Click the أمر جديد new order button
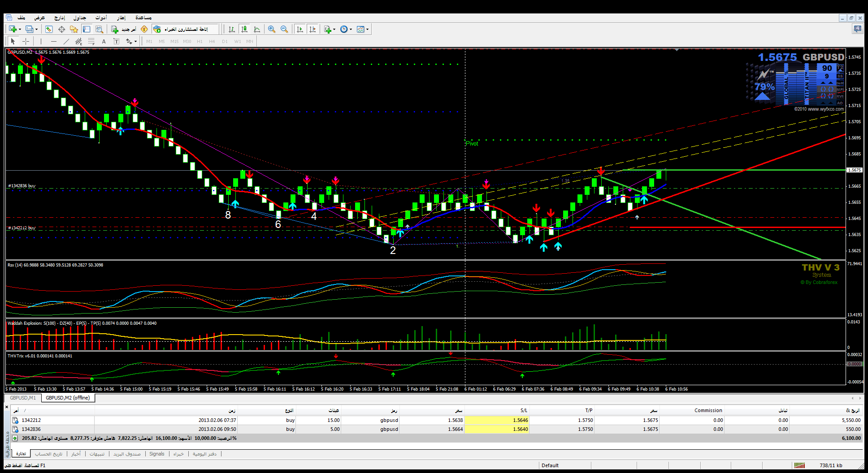Image resolution: width=868 pixels, height=473 pixels. [124, 29]
